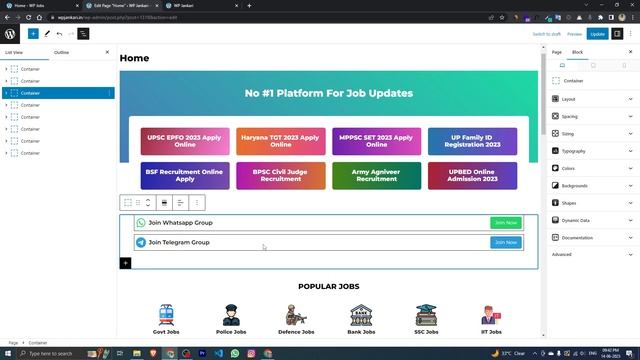Select the tablet device view icon
Viewport: 640px width, 360px height.
(593, 65)
